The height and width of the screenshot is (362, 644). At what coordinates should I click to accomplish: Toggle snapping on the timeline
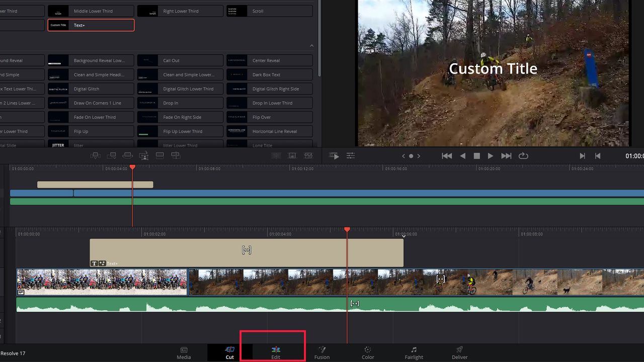tap(276, 155)
